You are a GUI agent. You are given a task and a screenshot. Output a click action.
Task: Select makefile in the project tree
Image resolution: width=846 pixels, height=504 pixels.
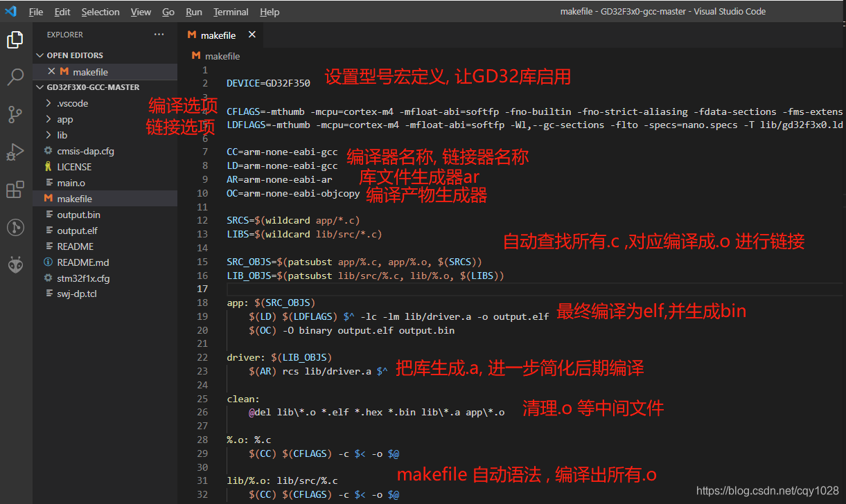click(x=105, y=199)
